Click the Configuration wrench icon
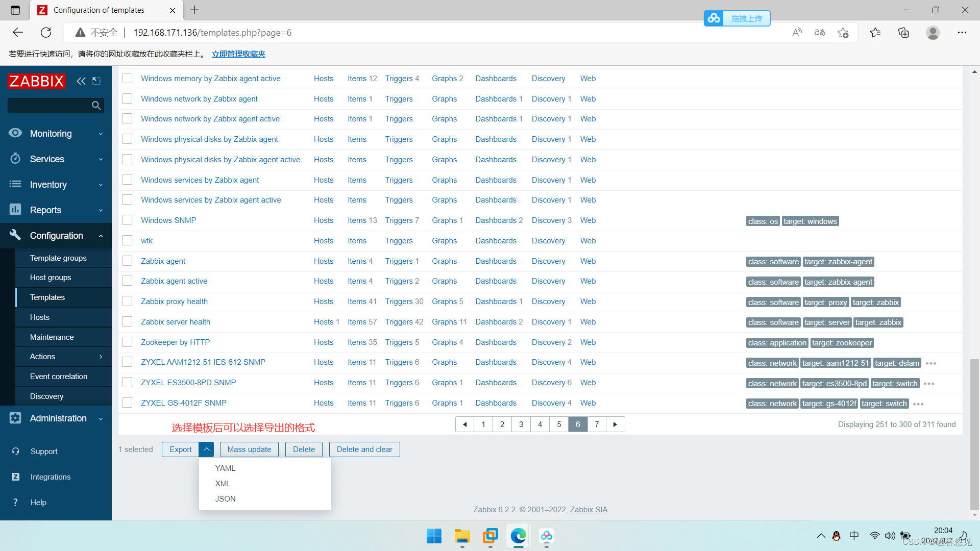The image size is (980, 551). click(x=15, y=235)
